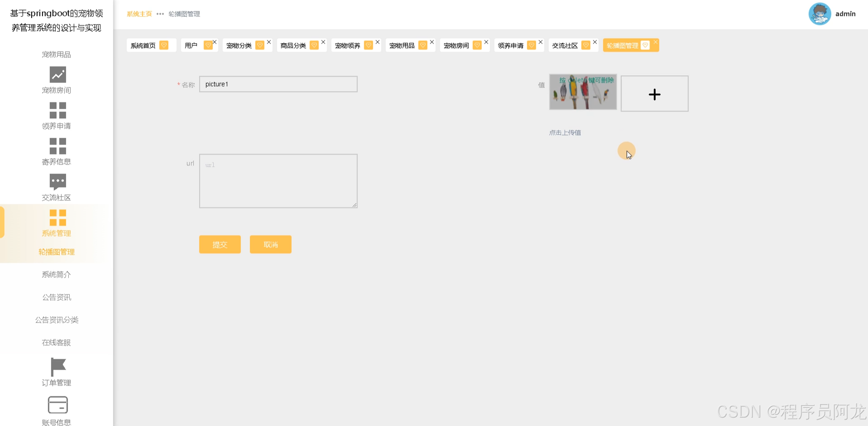Open admin user dropdown

pos(845,14)
